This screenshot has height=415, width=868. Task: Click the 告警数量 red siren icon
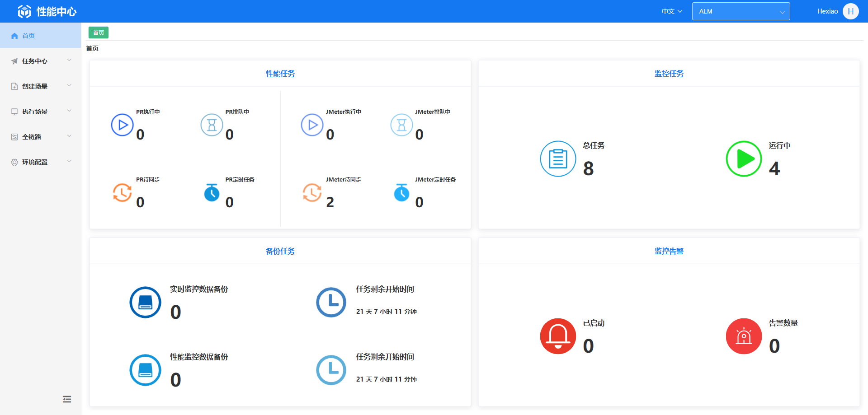pyautogui.click(x=744, y=336)
